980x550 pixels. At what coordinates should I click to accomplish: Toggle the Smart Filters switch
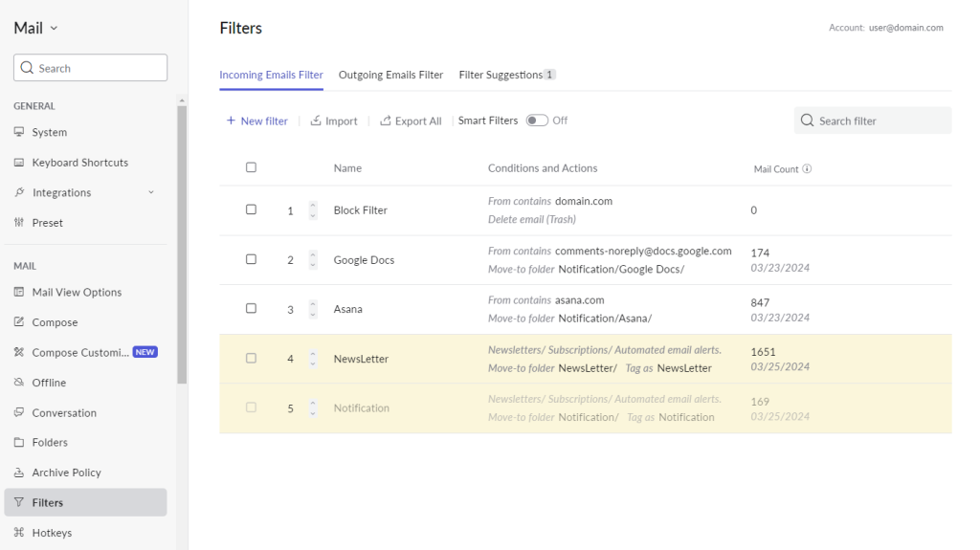coord(536,121)
